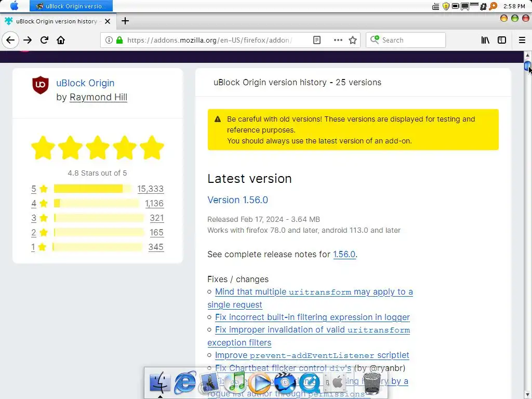Click the keyboard tray icon
532x399 pixels.
[436, 6]
